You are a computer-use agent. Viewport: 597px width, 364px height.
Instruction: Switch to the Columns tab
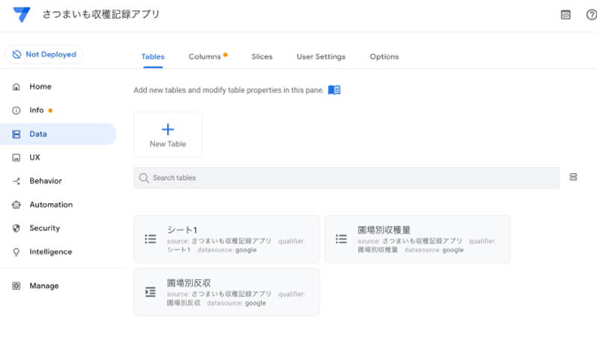pos(204,57)
